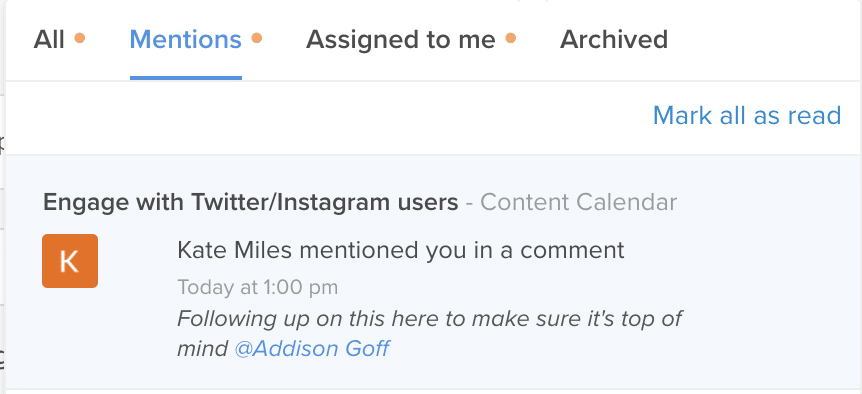Viewport: 862px width, 394px height.
Task: Click the unread dot beside Assigned to me
Action: point(511,38)
